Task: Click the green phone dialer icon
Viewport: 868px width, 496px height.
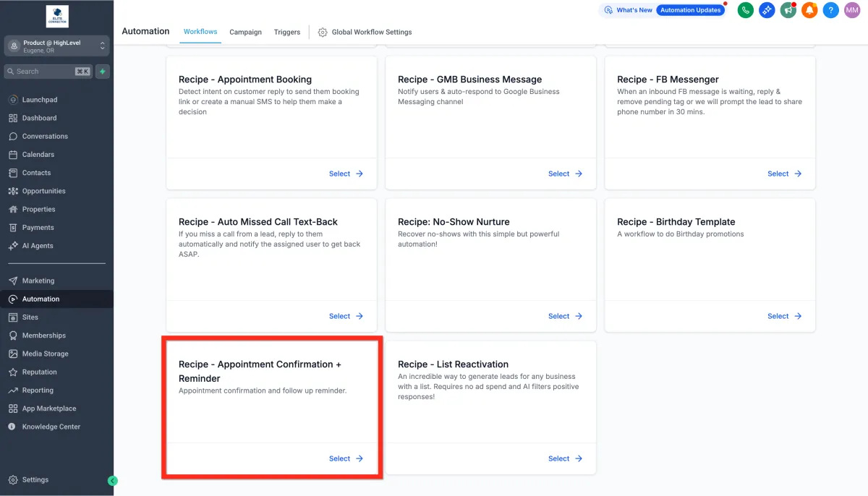Action: [745, 10]
